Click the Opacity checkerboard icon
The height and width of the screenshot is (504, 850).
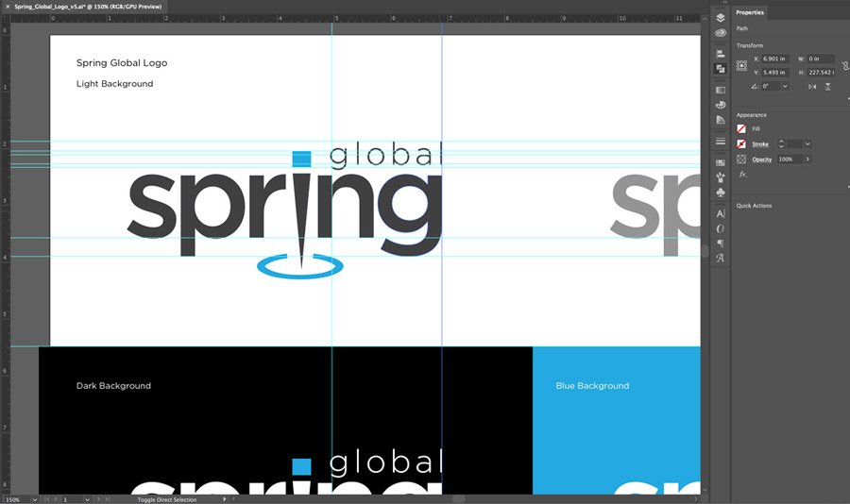click(x=741, y=160)
